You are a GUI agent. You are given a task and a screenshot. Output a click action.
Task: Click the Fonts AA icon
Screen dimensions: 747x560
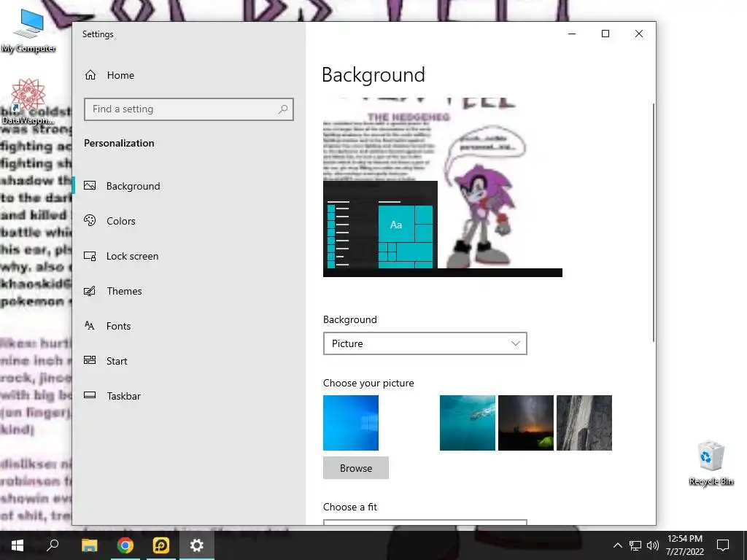coord(90,326)
